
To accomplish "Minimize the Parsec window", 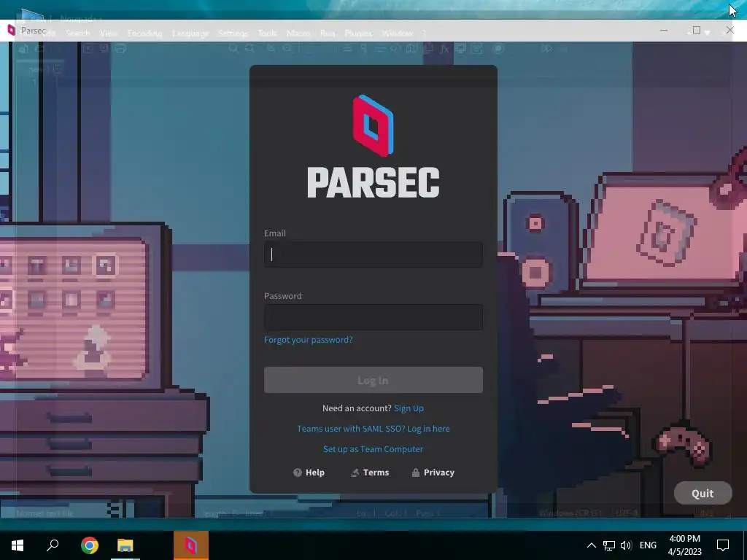I will [664, 31].
